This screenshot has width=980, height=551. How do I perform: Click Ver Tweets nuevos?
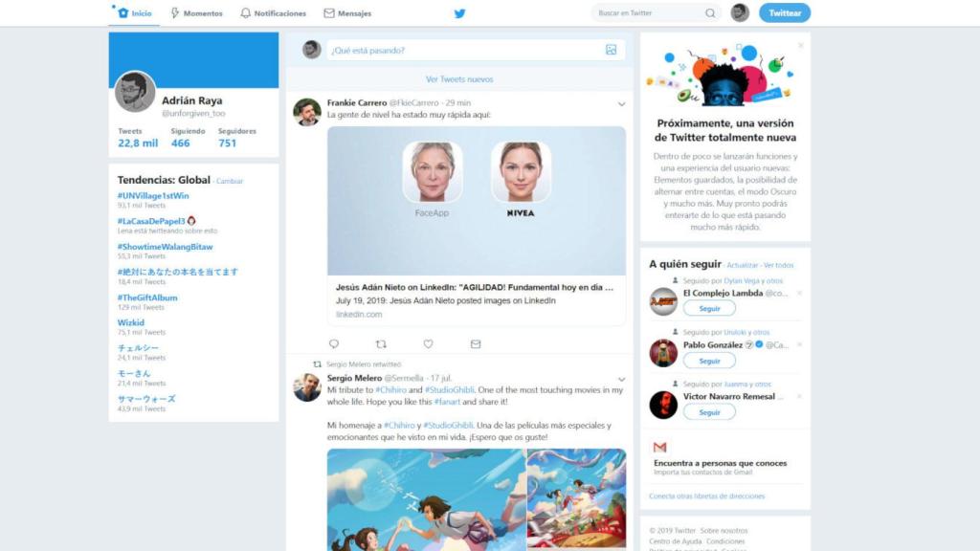[459, 79]
